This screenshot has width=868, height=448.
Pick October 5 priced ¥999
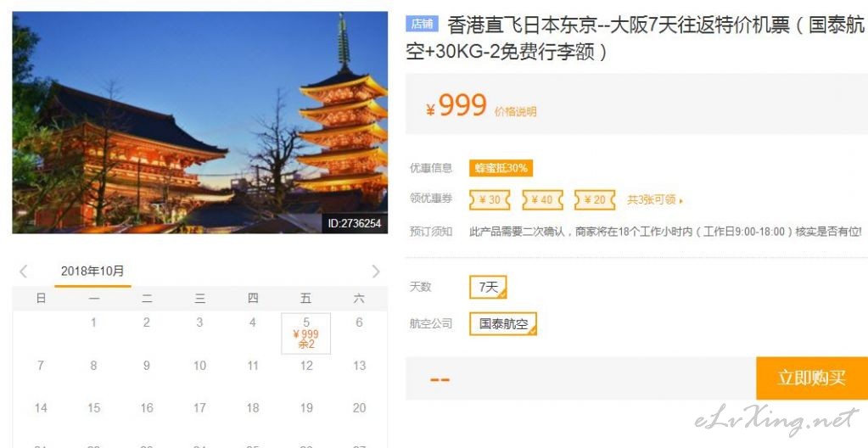(306, 333)
